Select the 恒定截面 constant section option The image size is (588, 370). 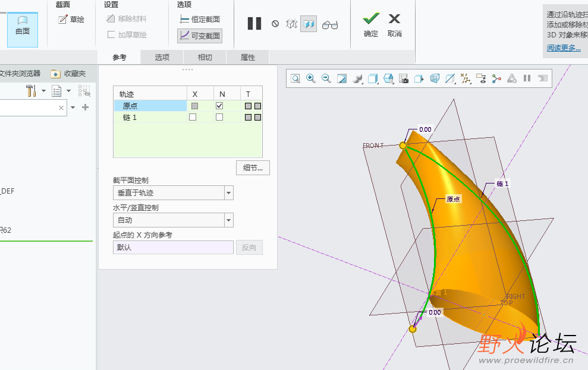(200, 20)
